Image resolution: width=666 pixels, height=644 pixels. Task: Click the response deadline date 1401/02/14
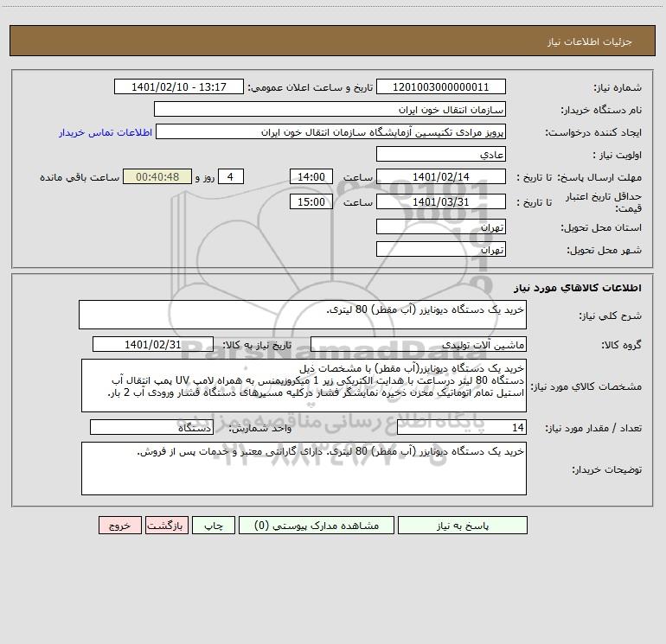(x=441, y=176)
